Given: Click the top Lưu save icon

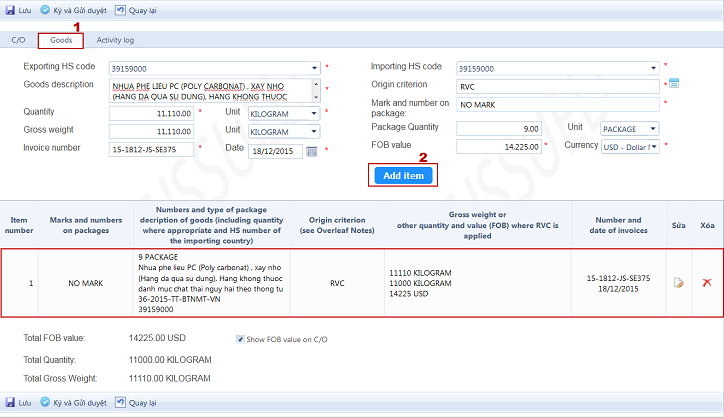Looking at the screenshot, I should (x=10, y=10).
